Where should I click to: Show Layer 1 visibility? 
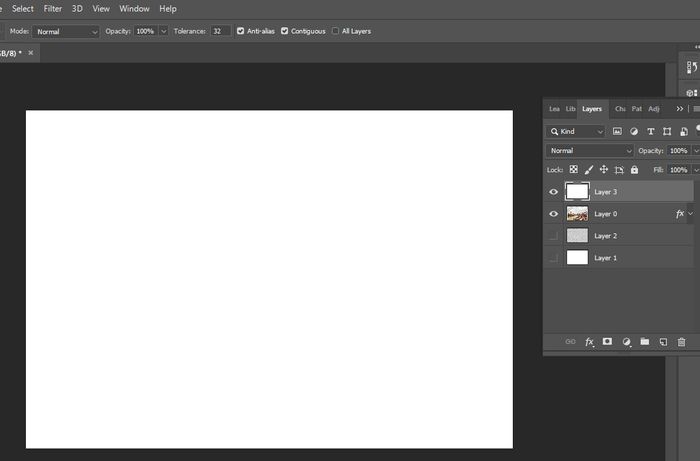[x=553, y=258]
